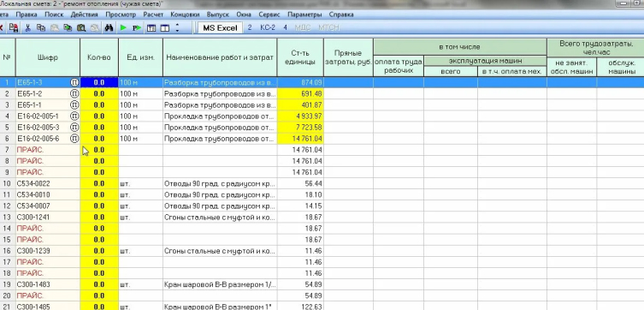Screen dimensions: 644x310
Task: Click the circled P marker on row E16-02-005-3
Action: click(74, 128)
